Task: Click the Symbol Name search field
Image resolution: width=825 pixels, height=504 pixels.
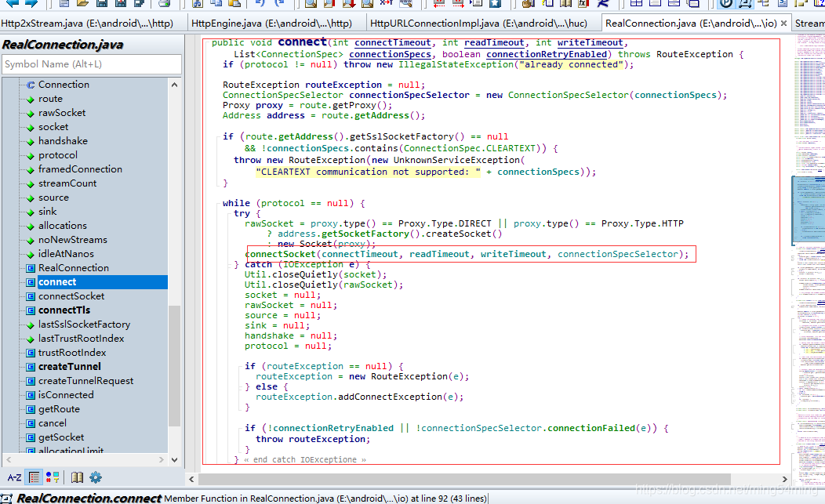Action: [x=92, y=64]
